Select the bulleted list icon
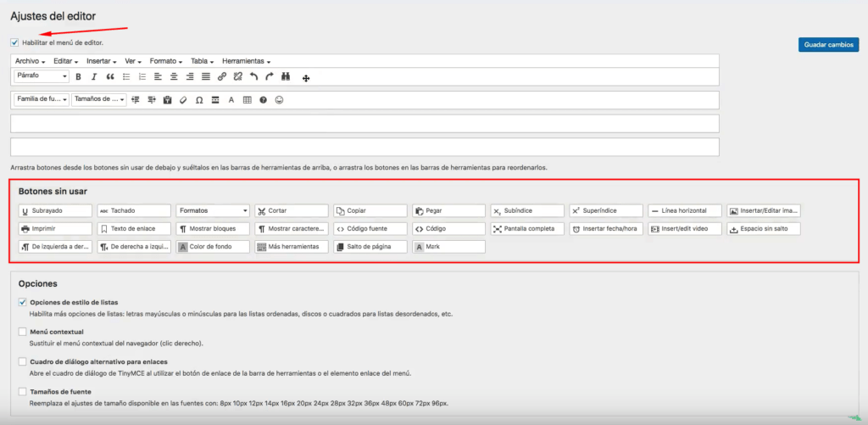This screenshot has width=868, height=425. [126, 77]
